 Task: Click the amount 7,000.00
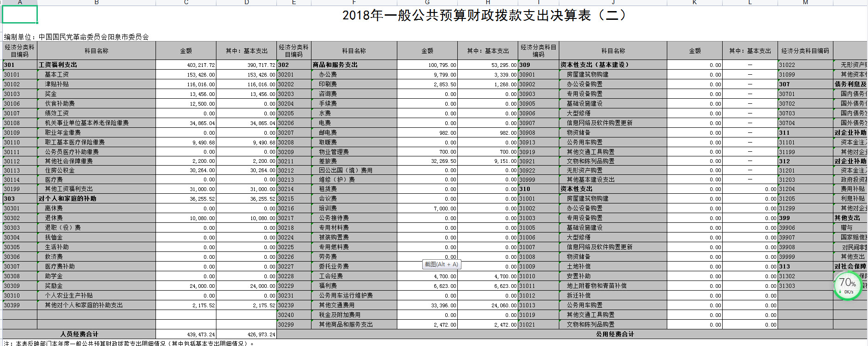point(427,209)
